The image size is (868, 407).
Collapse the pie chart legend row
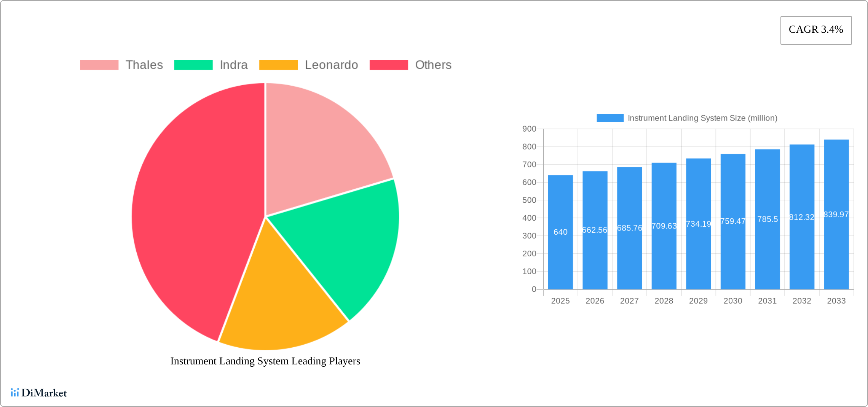[265, 65]
